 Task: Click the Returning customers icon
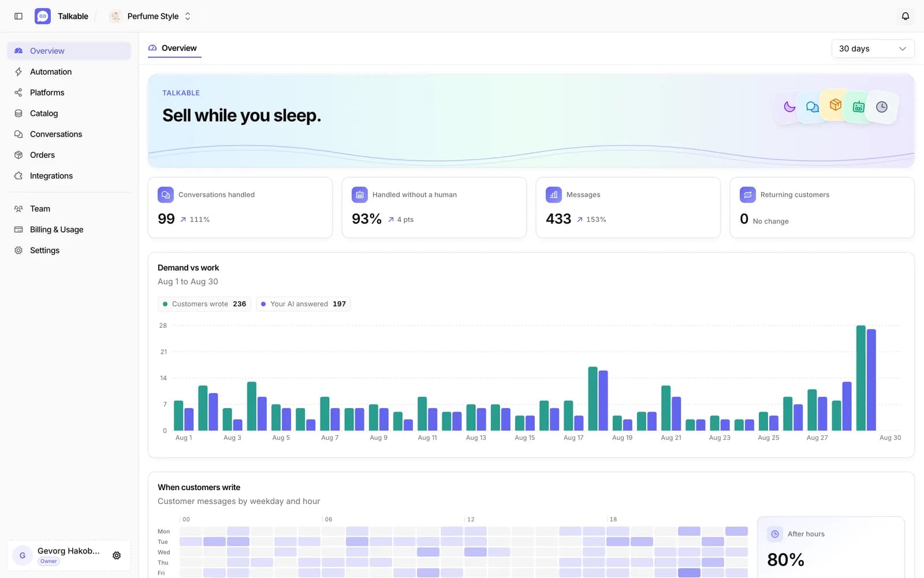(748, 195)
